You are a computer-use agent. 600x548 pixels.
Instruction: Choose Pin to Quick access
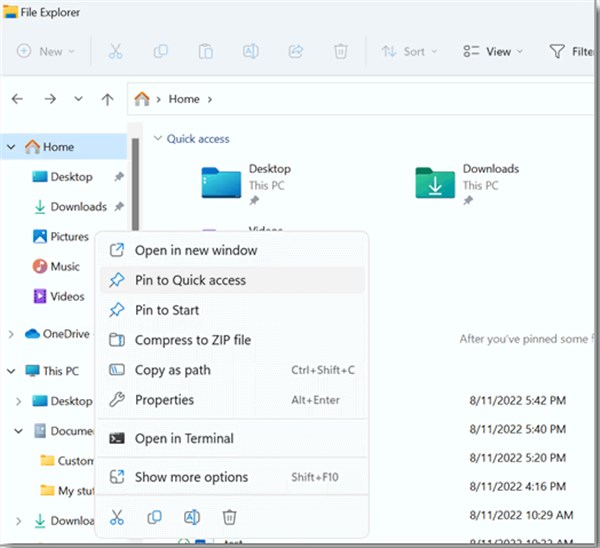coord(232,280)
